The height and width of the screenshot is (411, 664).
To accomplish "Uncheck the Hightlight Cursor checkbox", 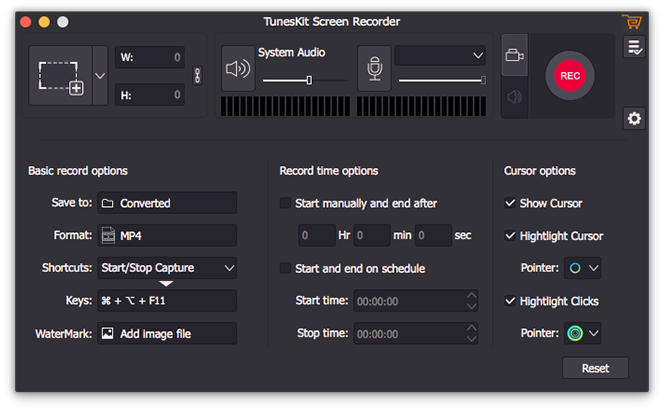I will [x=510, y=236].
